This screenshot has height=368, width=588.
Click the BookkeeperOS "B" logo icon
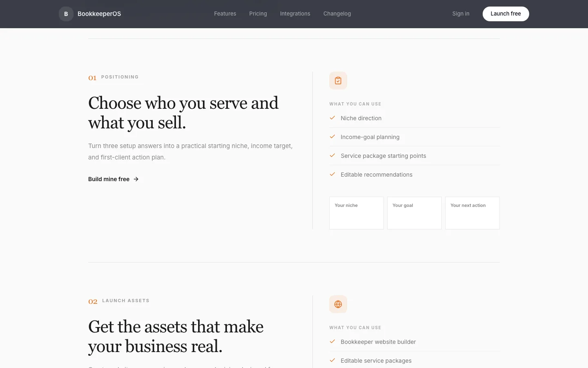pos(66,14)
